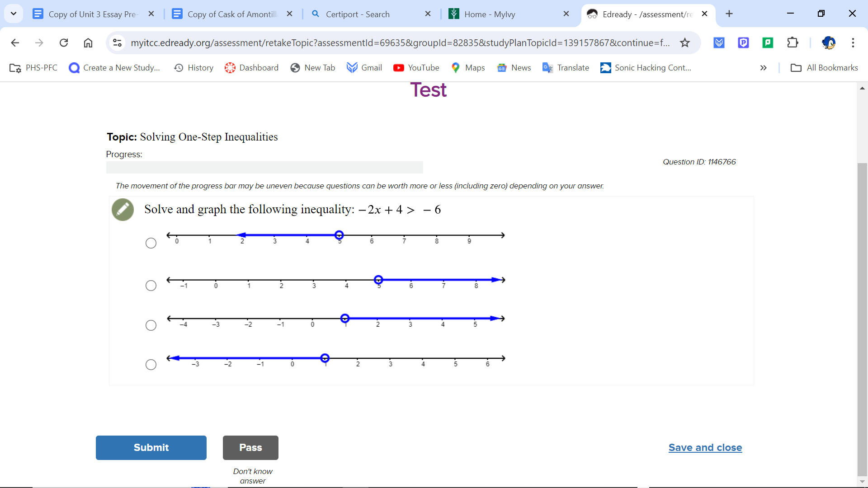The width and height of the screenshot is (868, 488).
Task: Open the Sonic profile avatar menu
Action: coord(829,42)
